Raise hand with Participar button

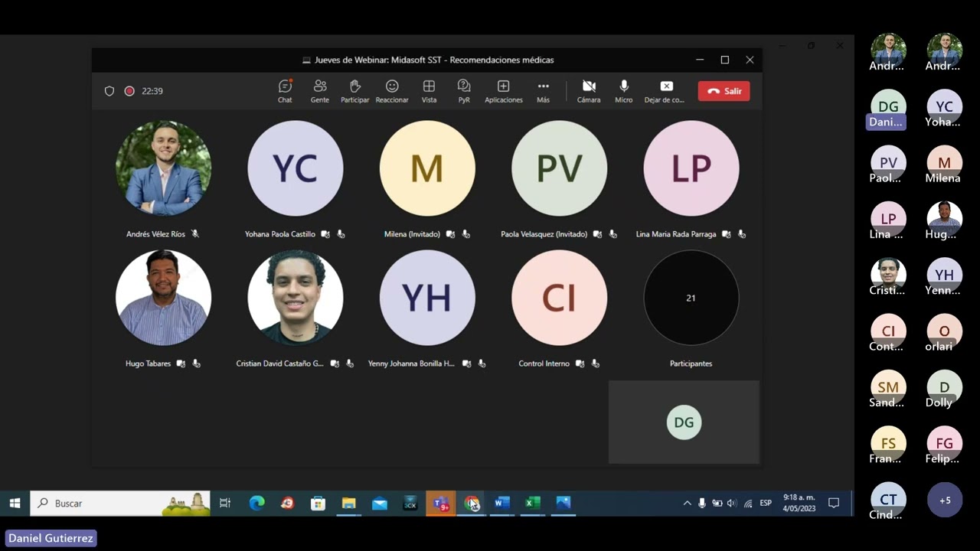click(x=355, y=91)
